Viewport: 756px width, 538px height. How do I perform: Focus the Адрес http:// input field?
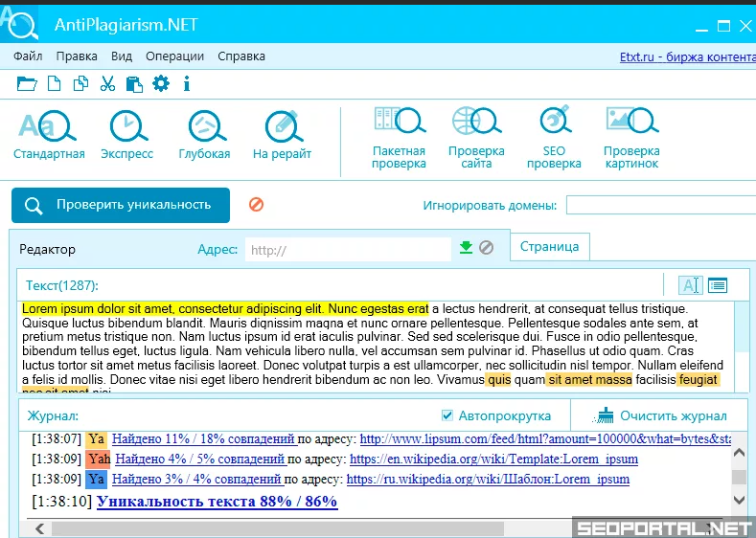coord(348,250)
